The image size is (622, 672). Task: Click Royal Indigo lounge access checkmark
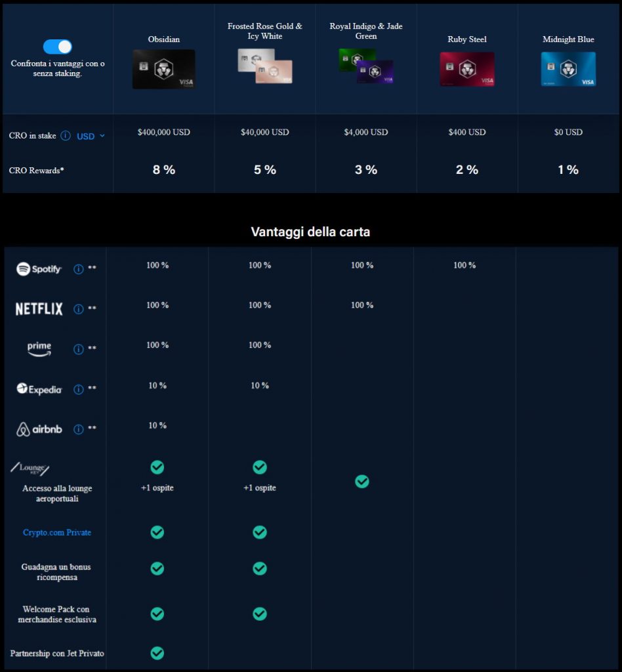click(x=362, y=482)
